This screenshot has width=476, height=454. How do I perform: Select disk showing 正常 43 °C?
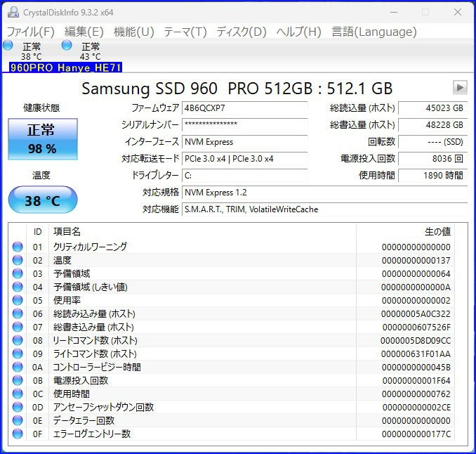(90, 51)
